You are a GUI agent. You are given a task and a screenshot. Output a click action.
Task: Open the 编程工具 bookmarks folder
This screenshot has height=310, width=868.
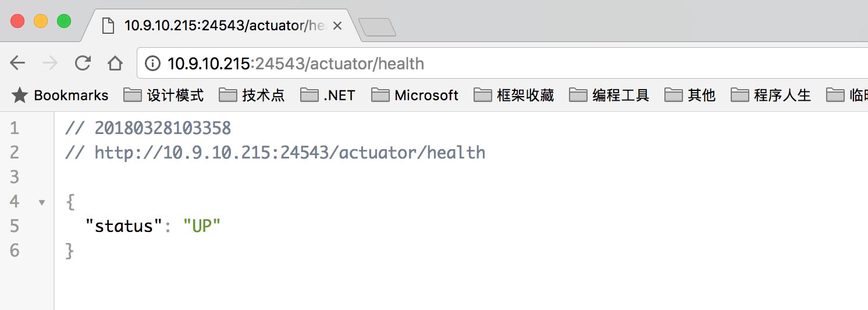(609, 95)
